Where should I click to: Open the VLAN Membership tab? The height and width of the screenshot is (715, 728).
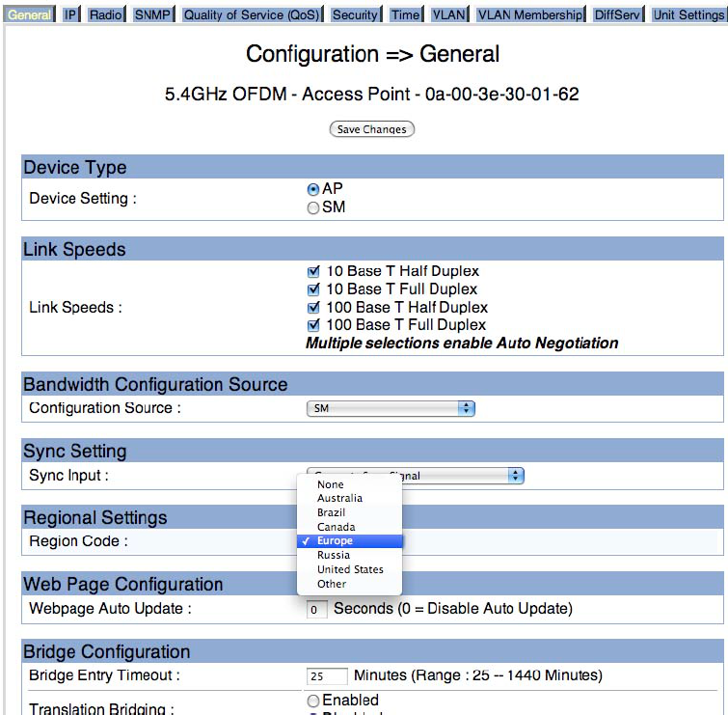pos(530,14)
